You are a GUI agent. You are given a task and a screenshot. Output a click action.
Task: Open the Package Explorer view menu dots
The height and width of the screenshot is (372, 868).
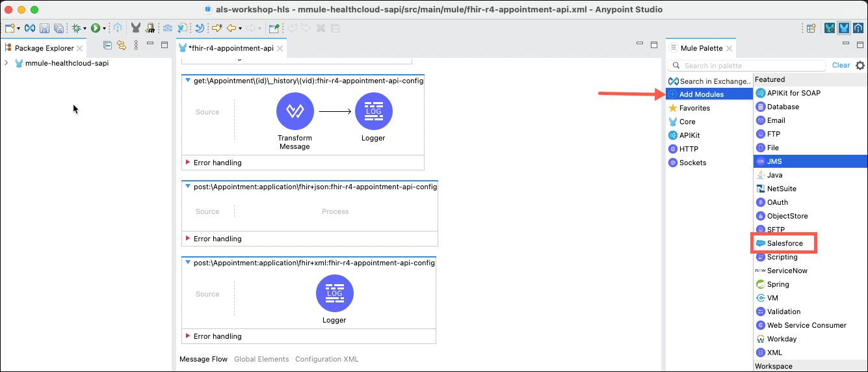tap(136, 45)
